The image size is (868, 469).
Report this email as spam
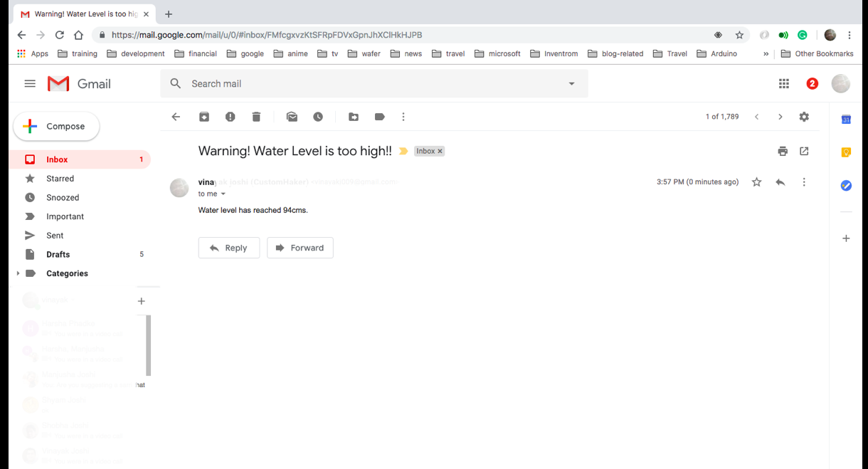point(230,117)
